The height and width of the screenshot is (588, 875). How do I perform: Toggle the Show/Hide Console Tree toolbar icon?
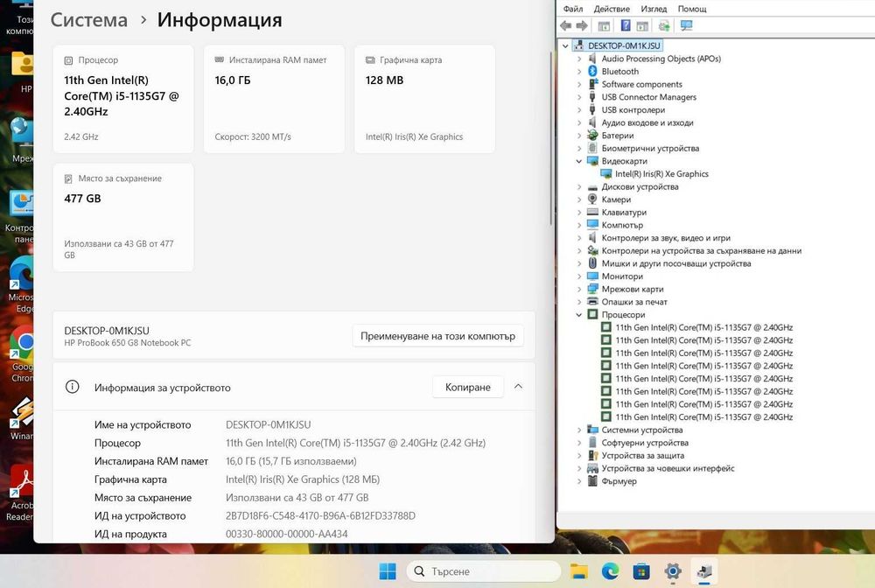(604, 25)
